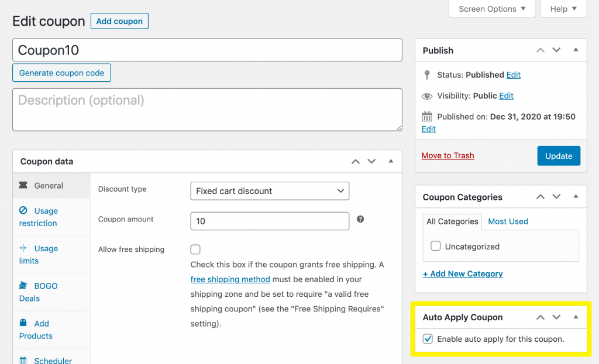Tick the Allow free shipping checkbox
The width and height of the screenshot is (599, 364).
[195, 249]
